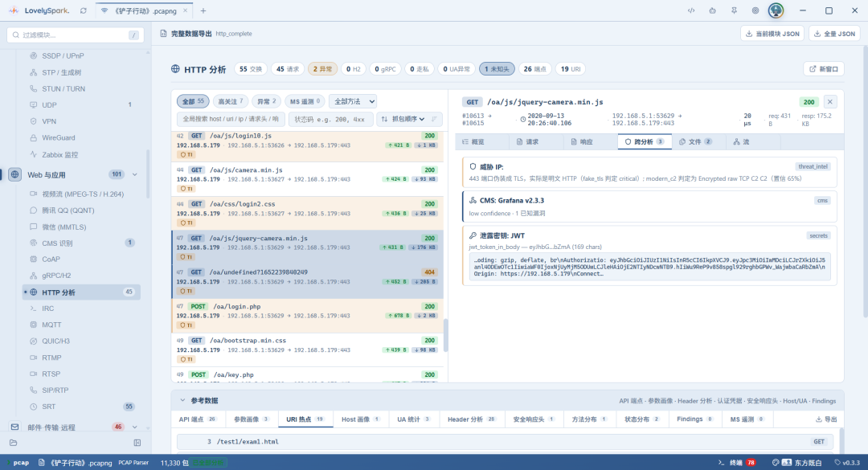Viewport: 868px width, 470px height.
Task: Close the jquery-camera.min.js detail panel
Action: [829, 102]
